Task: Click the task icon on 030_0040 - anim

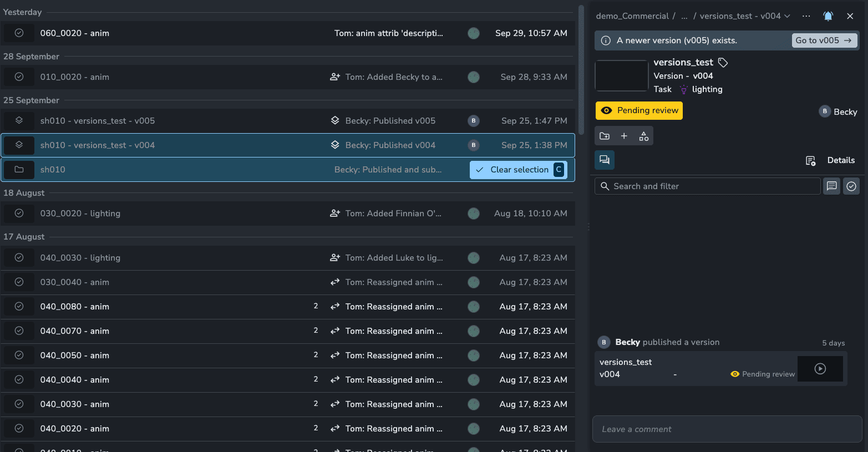Action: (x=19, y=282)
